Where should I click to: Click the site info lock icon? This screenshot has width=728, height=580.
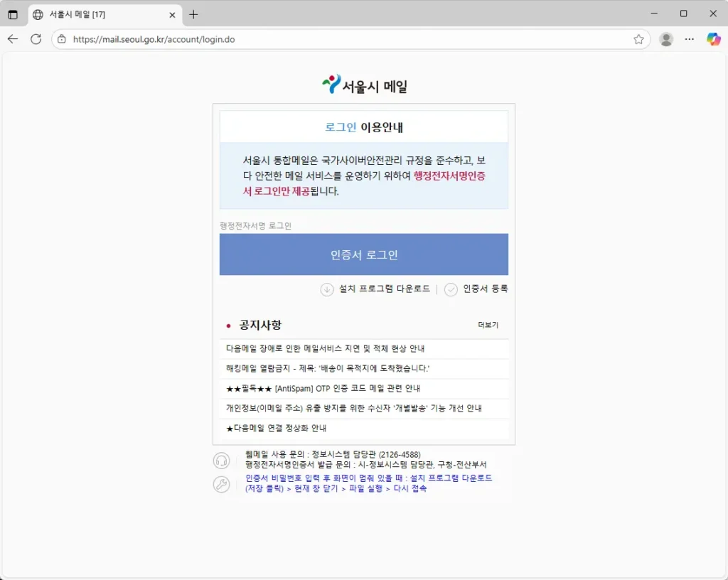click(x=62, y=40)
